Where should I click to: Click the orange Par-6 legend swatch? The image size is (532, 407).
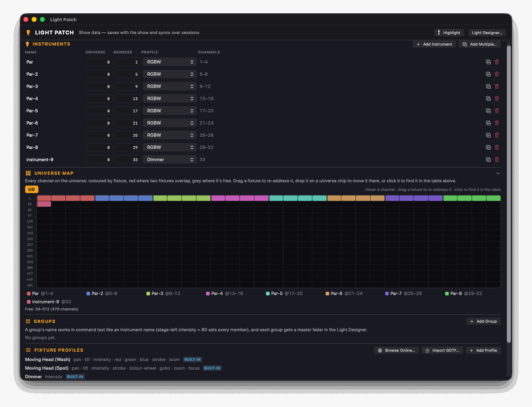coord(327,294)
